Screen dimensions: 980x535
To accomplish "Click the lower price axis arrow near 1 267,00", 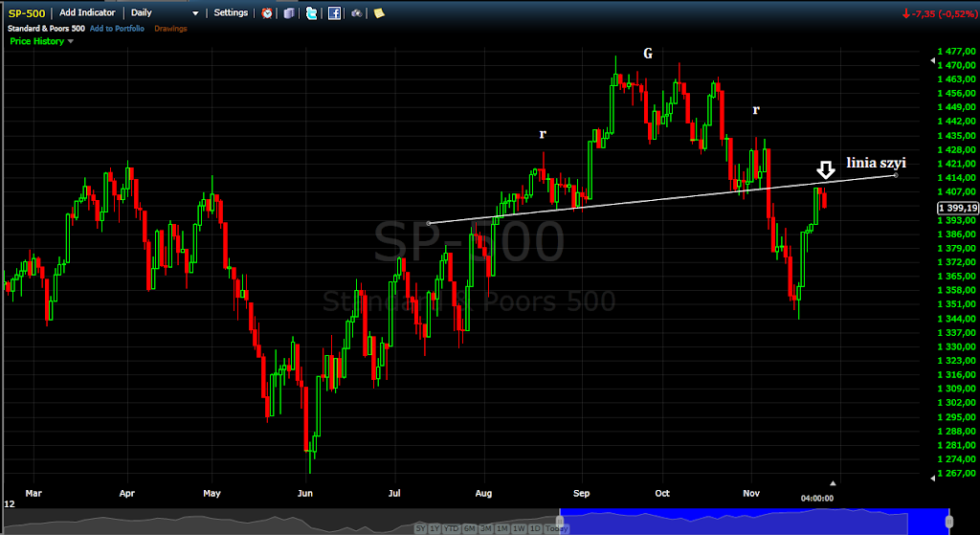I will (x=934, y=478).
